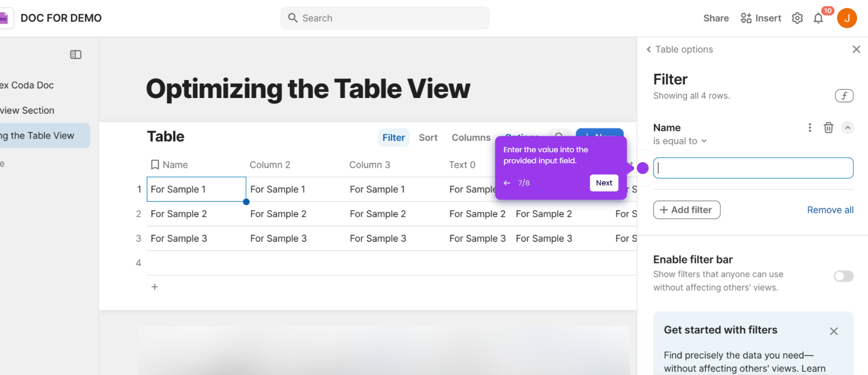Delete the Name filter with trash icon
Screen dimensions: 868x375
click(828, 127)
